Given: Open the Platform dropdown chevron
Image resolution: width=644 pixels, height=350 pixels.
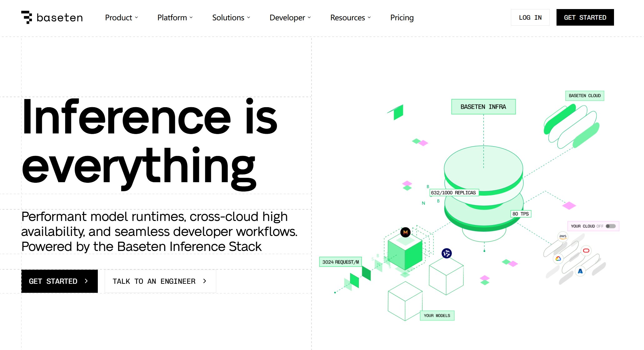Looking at the screenshot, I should [x=191, y=18].
